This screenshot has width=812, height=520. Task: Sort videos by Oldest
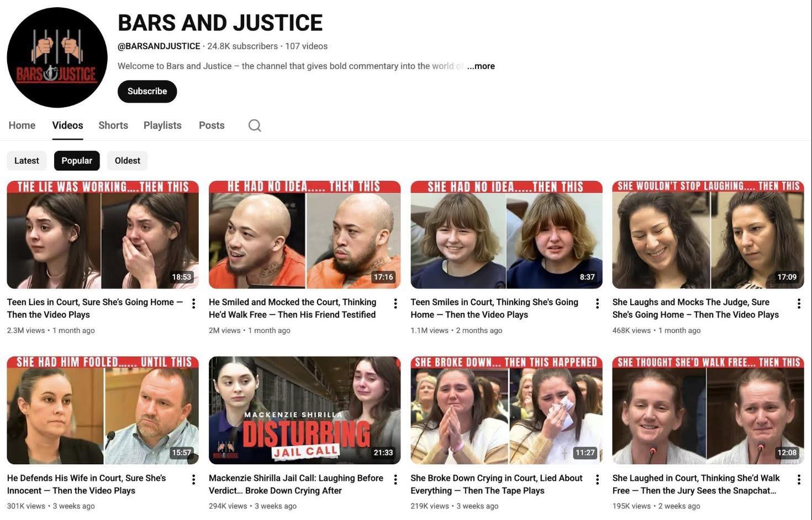[x=127, y=161]
